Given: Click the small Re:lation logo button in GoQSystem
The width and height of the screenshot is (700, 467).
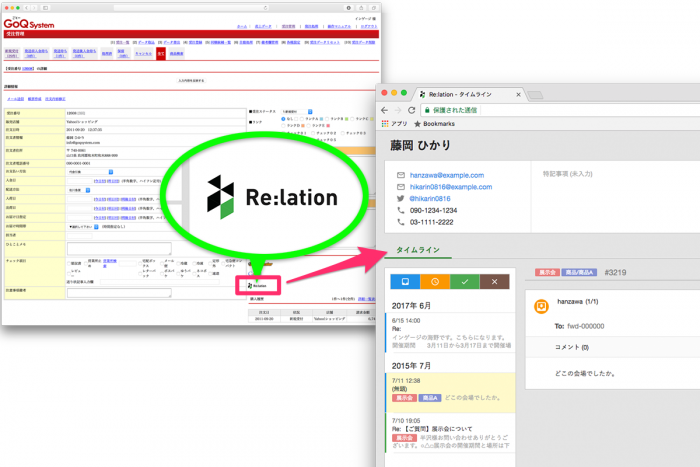Looking at the screenshot, I should (x=258, y=285).
